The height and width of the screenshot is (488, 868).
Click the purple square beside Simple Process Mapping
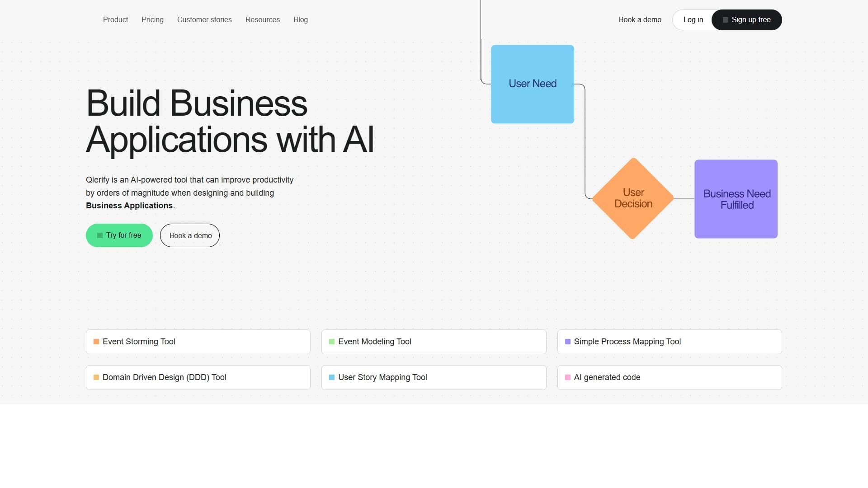(568, 342)
